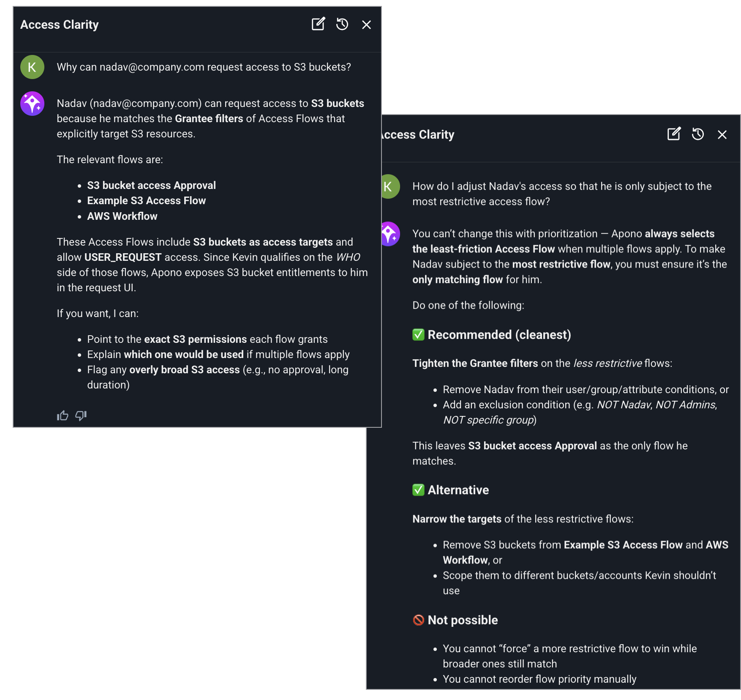The width and height of the screenshot is (741, 700).
Task: Start a new chat in the restrictive-flow question panel
Action: (674, 134)
